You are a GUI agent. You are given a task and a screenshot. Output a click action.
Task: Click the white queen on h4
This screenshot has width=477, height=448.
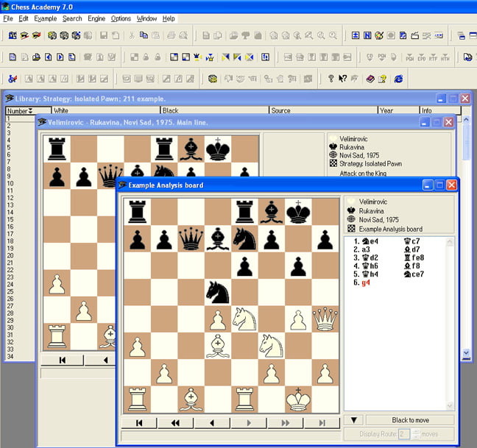click(325, 319)
